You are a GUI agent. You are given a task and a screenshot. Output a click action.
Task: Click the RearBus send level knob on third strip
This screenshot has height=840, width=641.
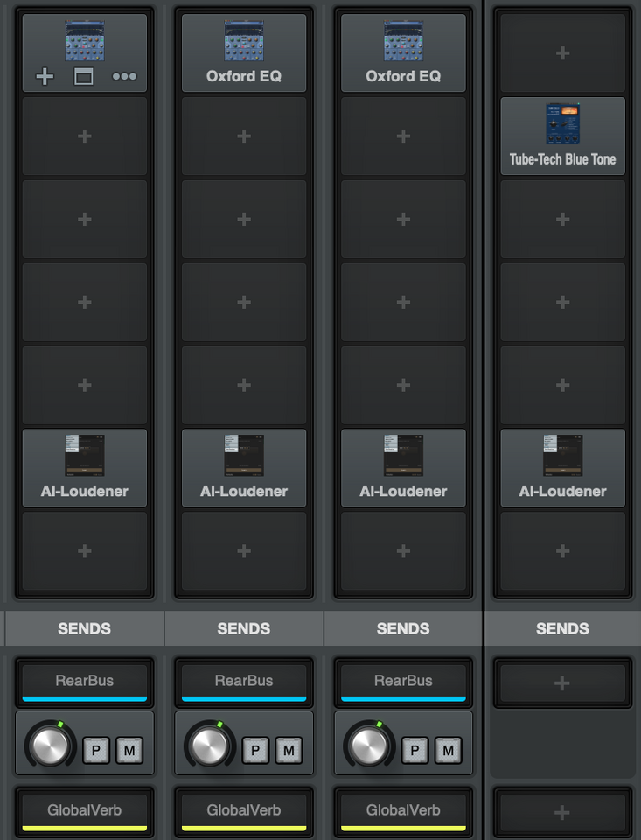[x=369, y=745]
